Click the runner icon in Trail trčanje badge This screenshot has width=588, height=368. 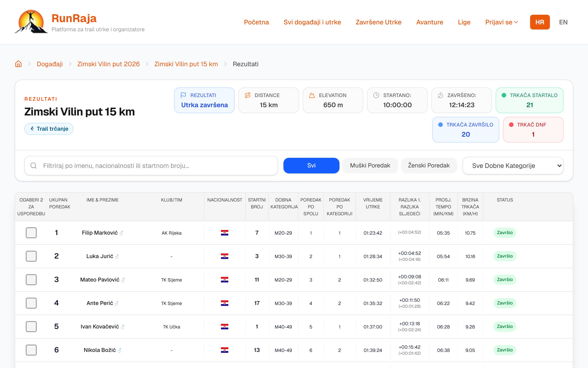[32, 129]
